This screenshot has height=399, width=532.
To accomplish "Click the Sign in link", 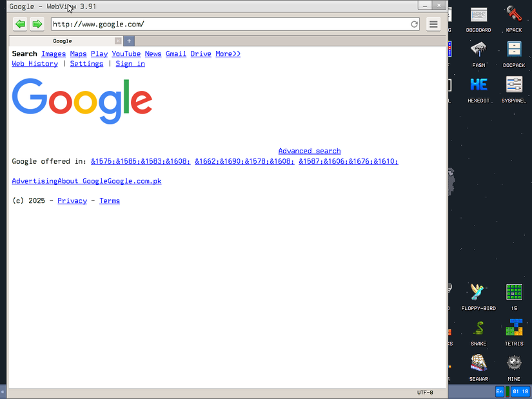I will pos(130,63).
